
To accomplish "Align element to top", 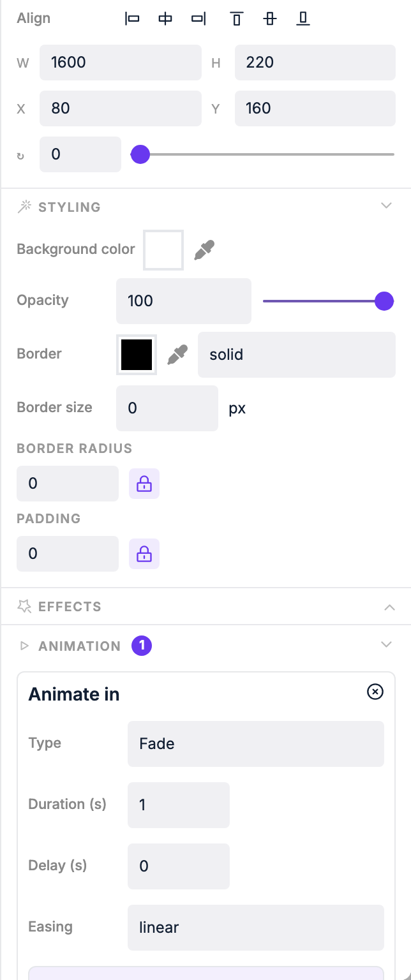I will point(237,19).
